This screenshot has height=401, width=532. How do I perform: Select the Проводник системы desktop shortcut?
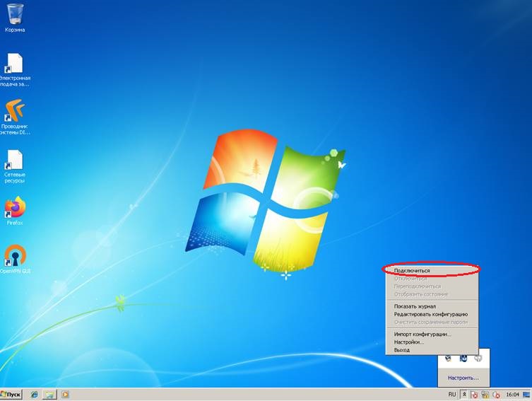(15, 117)
